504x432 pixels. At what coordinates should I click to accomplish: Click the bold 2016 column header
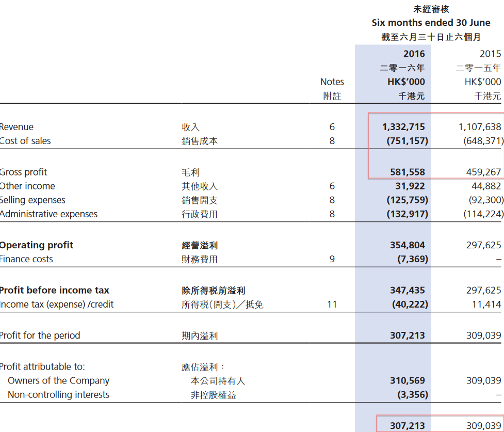(414, 54)
